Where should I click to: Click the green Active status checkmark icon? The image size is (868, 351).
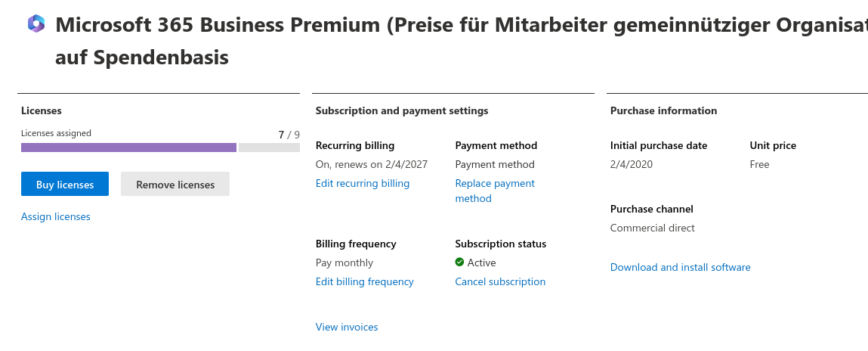[x=459, y=262]
